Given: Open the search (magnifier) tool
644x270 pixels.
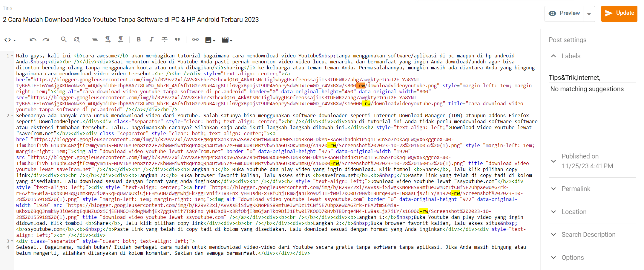Looking at the screenshot, I should tap(64, 39).
